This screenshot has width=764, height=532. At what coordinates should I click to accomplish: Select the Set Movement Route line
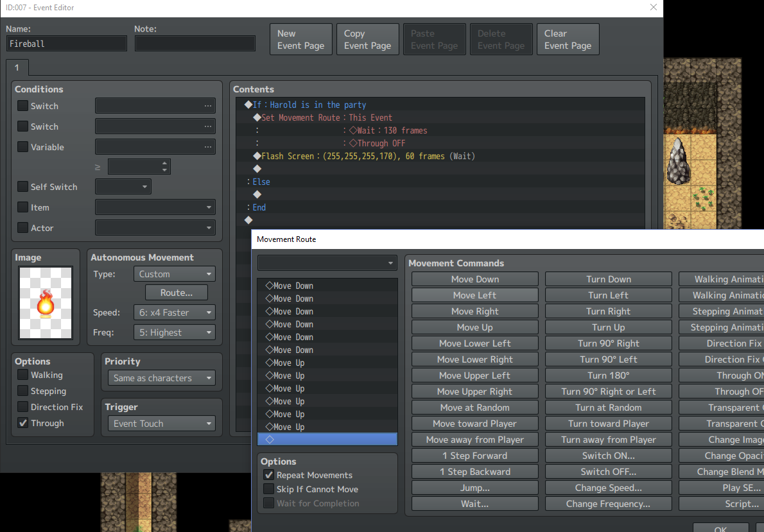coord(440,117)
